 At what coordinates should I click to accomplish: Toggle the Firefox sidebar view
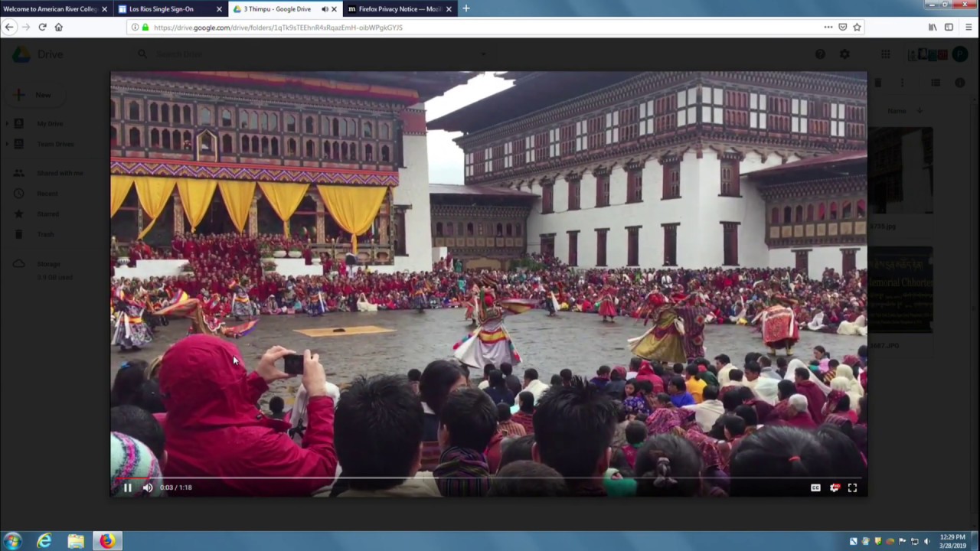pos(949,28)
